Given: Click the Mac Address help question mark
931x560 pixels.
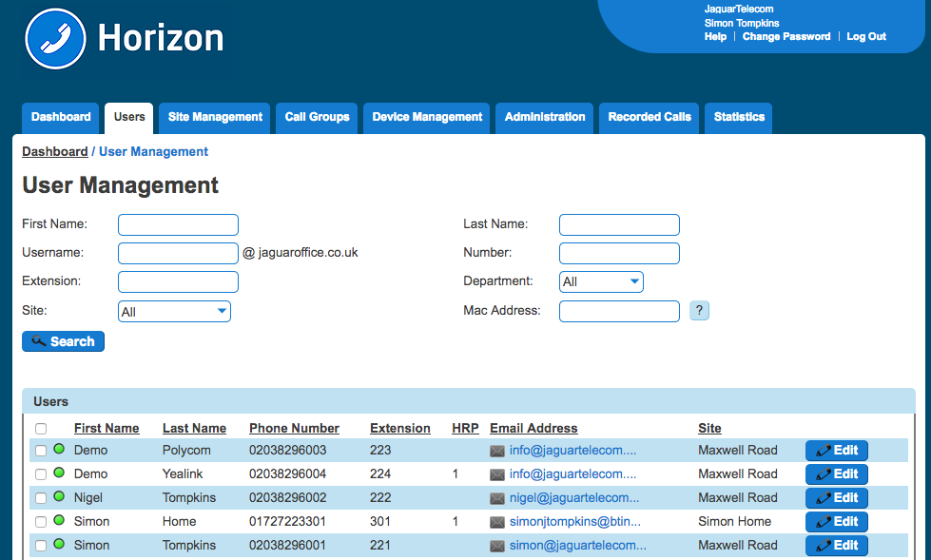Looking at the screenshot, I should pos(699,310).
